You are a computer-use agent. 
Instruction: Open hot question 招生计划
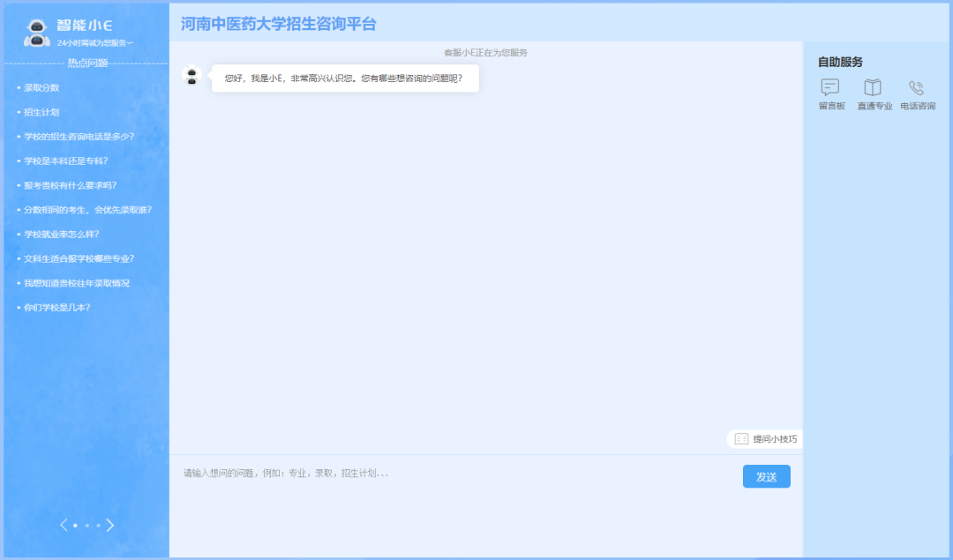coord(41,113)
